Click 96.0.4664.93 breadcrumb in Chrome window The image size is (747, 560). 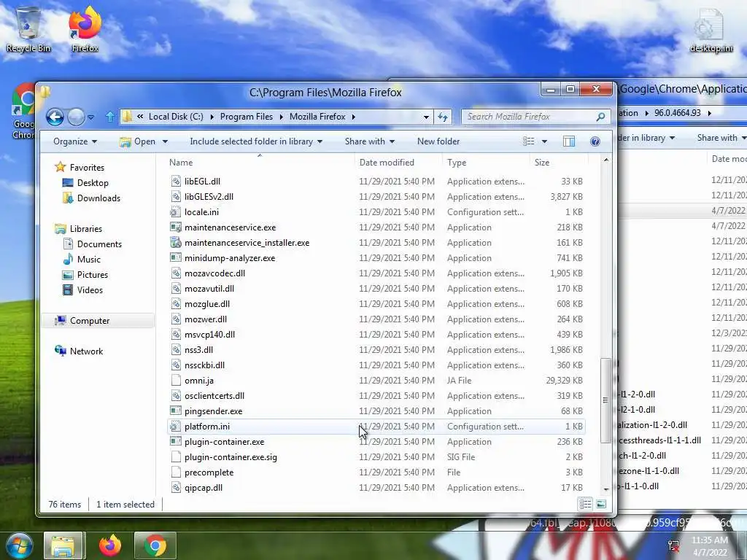(677, 113)
